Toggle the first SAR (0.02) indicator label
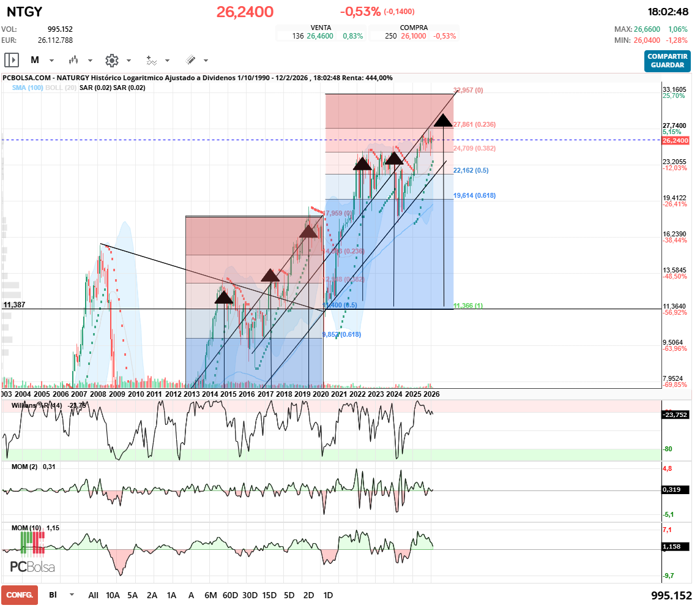This screenshot has height=608, width=700. [x=95, y=88]
